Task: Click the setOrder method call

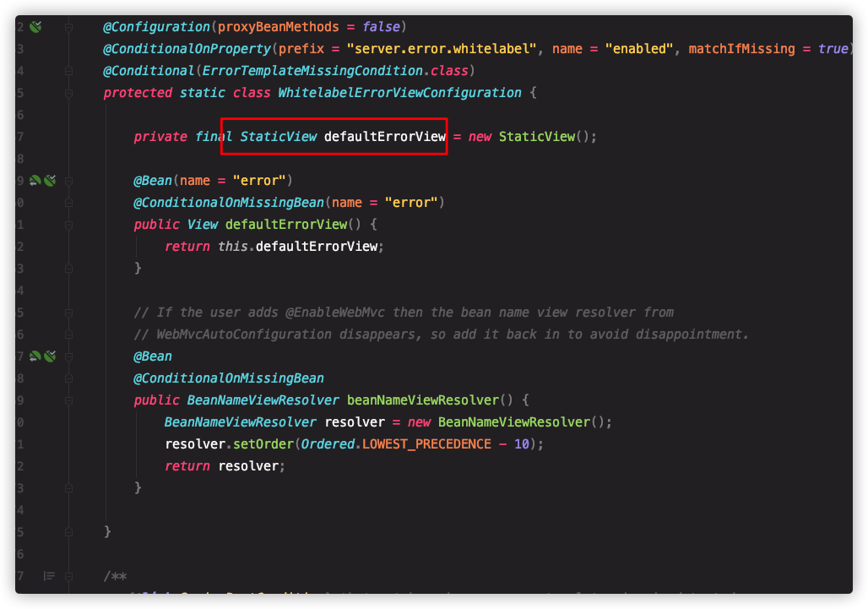Action: [263, 444]
